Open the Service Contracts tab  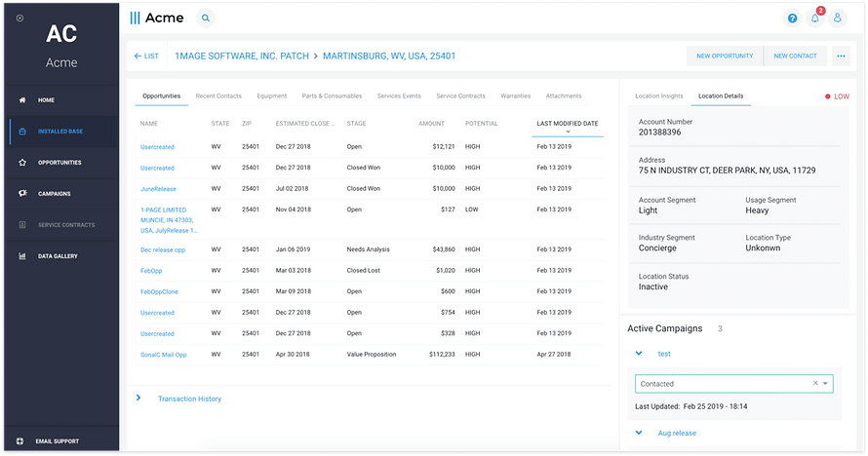pos(460,96)
